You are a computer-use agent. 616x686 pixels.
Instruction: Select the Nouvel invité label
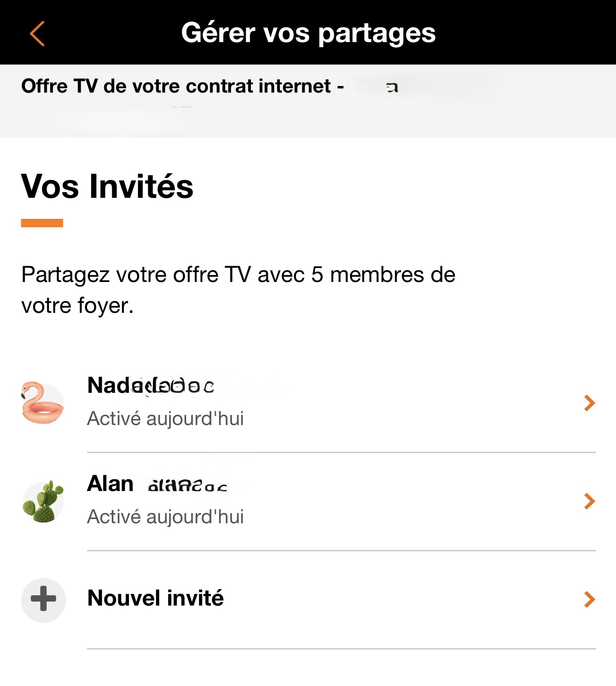(x=156, y=599)
